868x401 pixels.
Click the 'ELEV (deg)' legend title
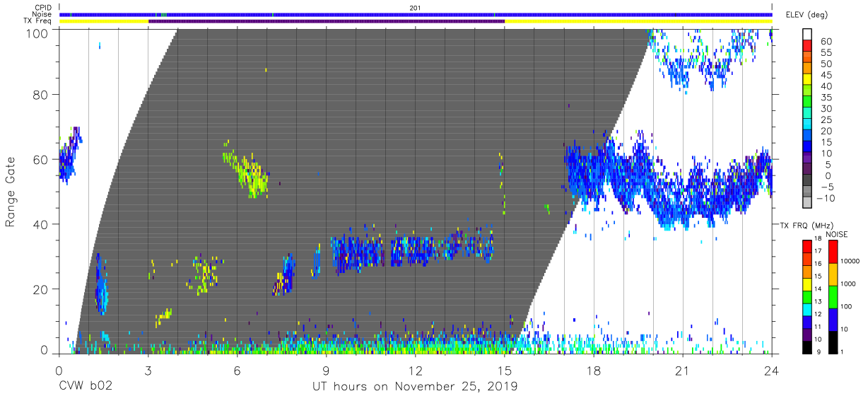(807, 15)
